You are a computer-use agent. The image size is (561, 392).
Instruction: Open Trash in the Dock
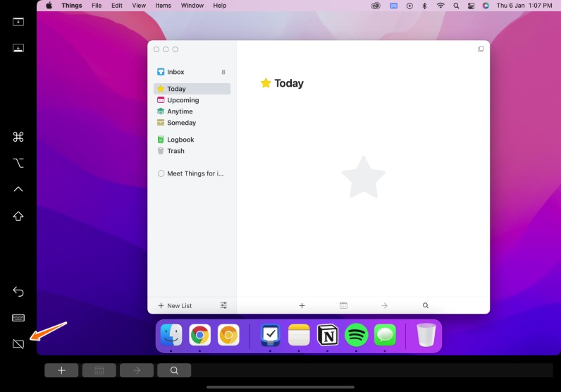tap(426, 335)
